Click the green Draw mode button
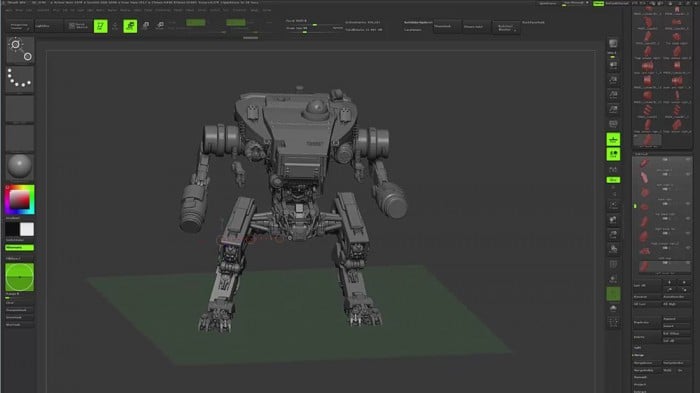The width and height of the screenshot is (700, 393). (130, 26)
